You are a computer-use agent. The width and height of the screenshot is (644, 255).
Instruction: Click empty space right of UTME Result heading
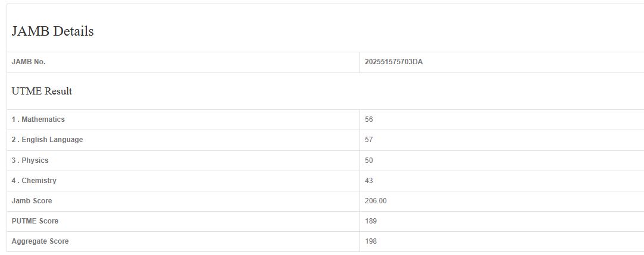point(357,91)
